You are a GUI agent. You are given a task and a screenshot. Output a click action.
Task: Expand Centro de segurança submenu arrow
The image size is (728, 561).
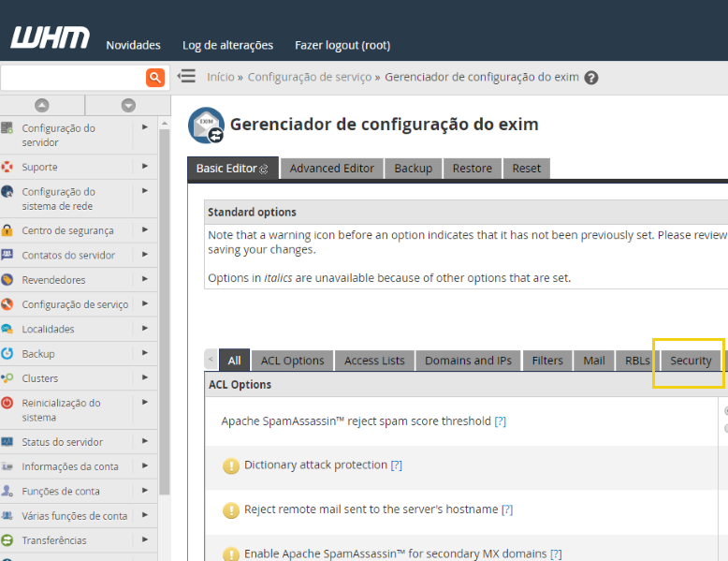[145, 229]
